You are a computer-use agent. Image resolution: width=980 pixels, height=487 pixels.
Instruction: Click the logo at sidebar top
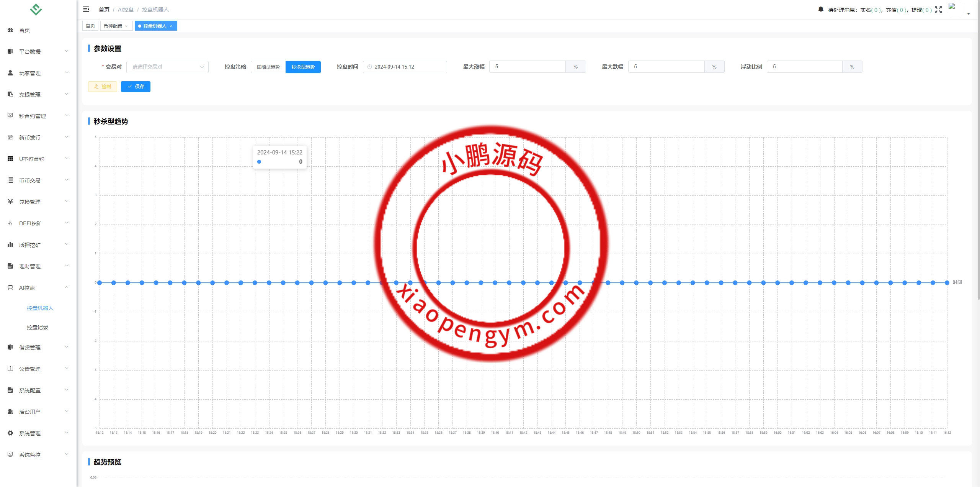36,9
